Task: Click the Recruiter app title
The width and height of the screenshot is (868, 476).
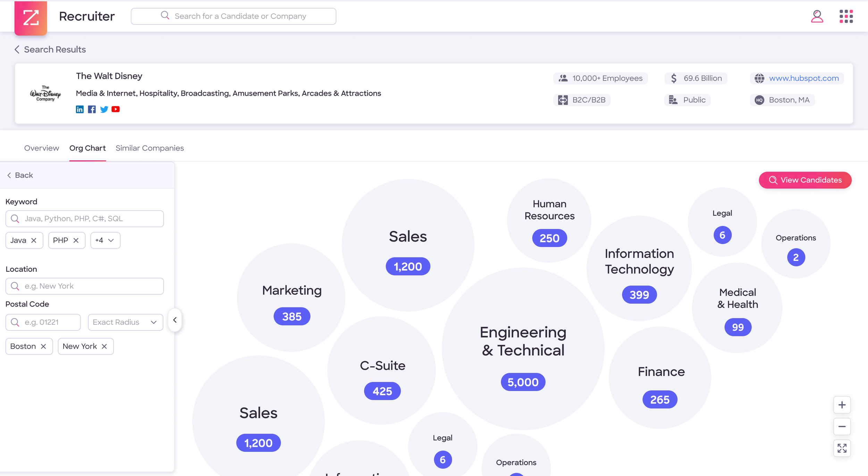Action: pyautogui.click(x=87, y=16)
